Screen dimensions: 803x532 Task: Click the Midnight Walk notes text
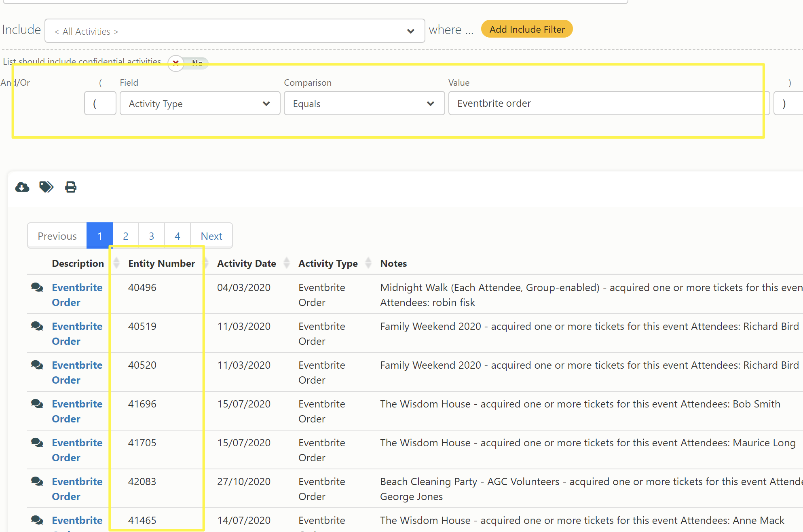[x=591, y=295]
